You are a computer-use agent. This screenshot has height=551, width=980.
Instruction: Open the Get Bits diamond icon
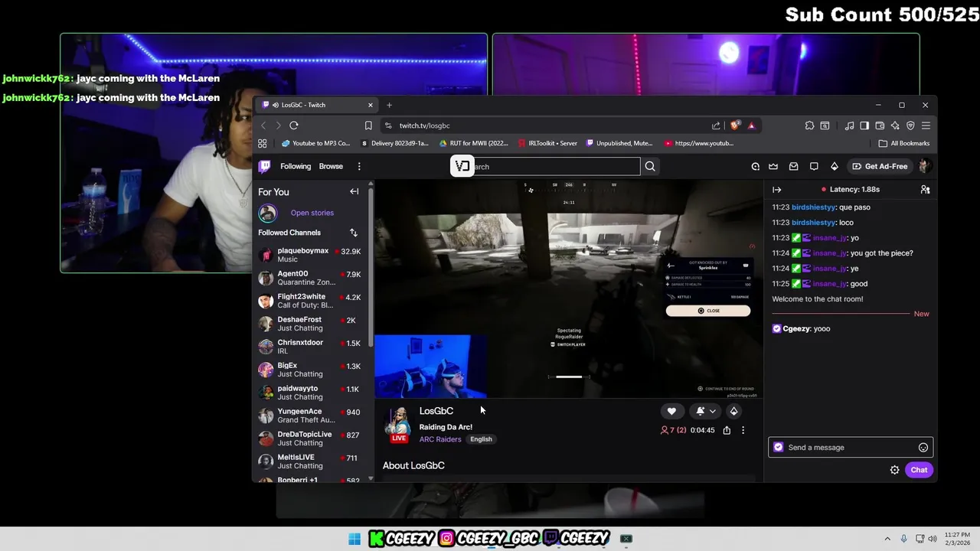(x=835, y=166)
